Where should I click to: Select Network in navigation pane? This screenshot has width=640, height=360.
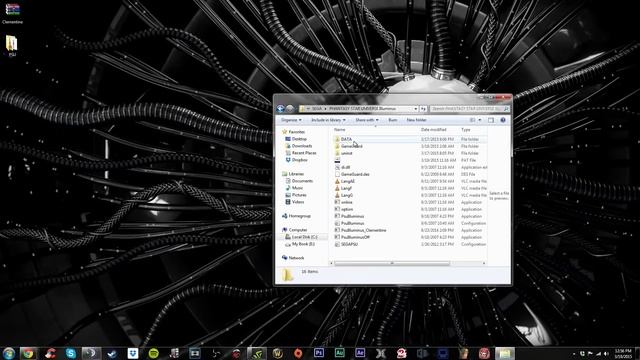296,258
